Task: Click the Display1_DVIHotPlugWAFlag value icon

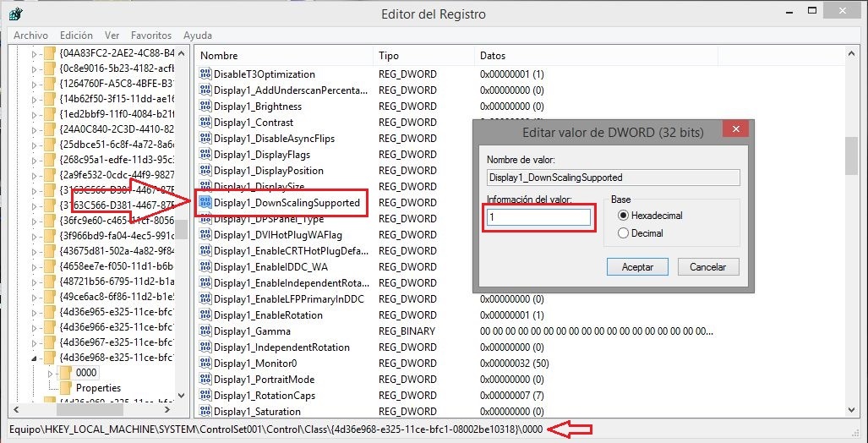Action: (x=205, y=235)
